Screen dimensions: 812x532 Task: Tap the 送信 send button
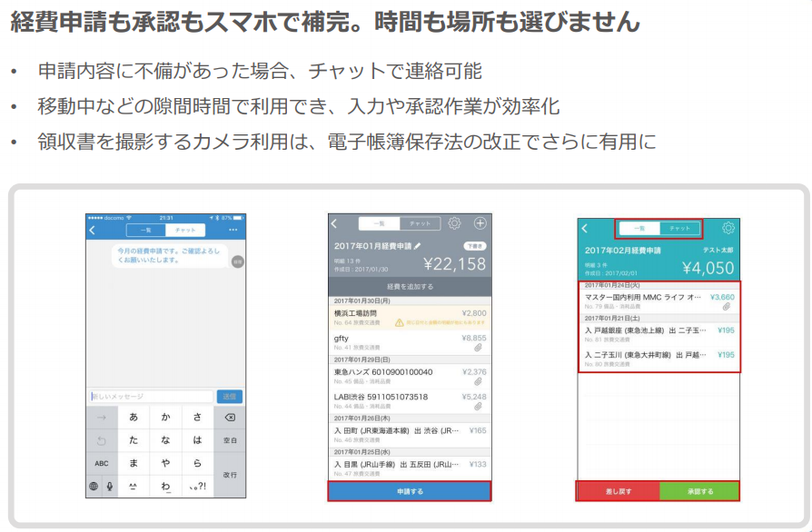point(231,397)
